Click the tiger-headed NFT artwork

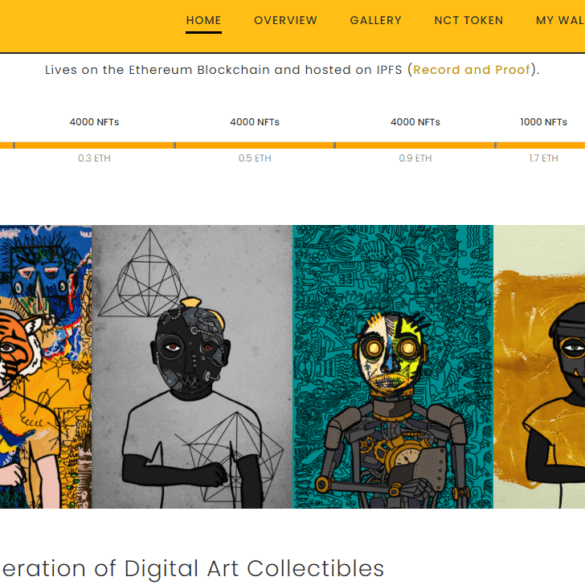[x=46, y=367]
